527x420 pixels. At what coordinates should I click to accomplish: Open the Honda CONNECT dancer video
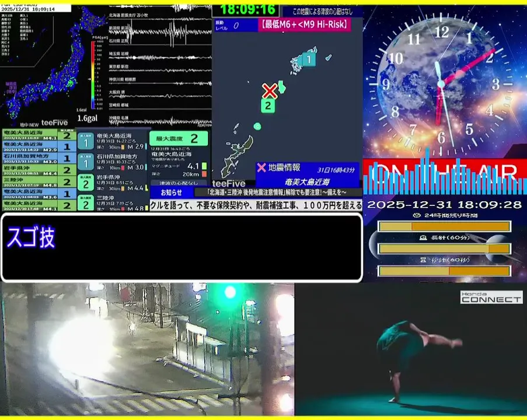411,349
